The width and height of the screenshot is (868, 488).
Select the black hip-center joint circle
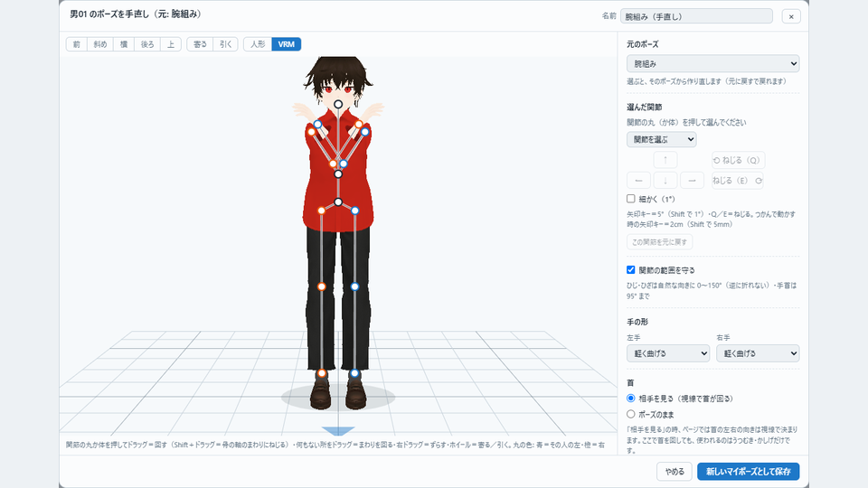337,202
